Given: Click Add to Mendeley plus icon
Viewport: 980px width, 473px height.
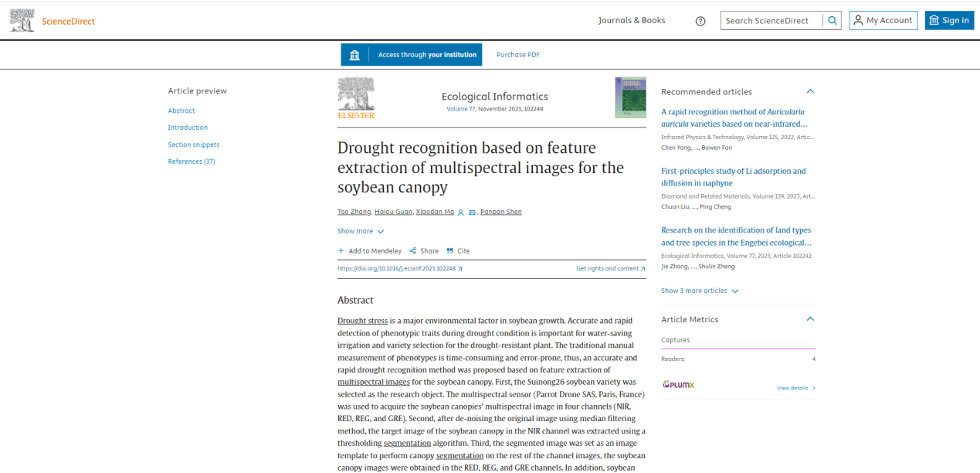Looking at the screenshot, I should point(341,251).
